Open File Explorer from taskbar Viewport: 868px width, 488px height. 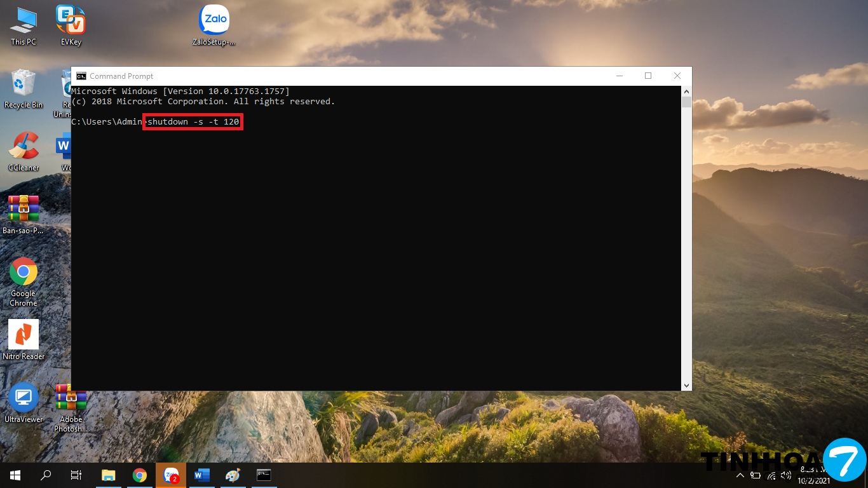pyautogui.click(x=109, y=475)
